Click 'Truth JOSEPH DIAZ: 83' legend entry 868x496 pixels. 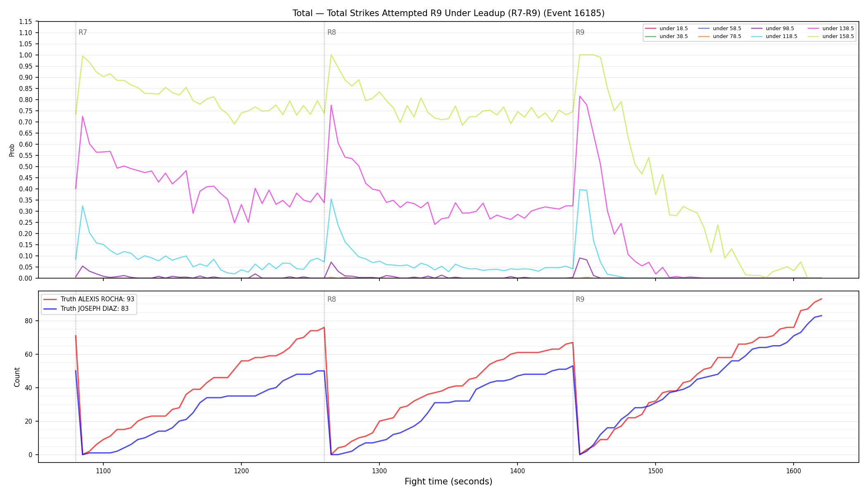[86, 309]
